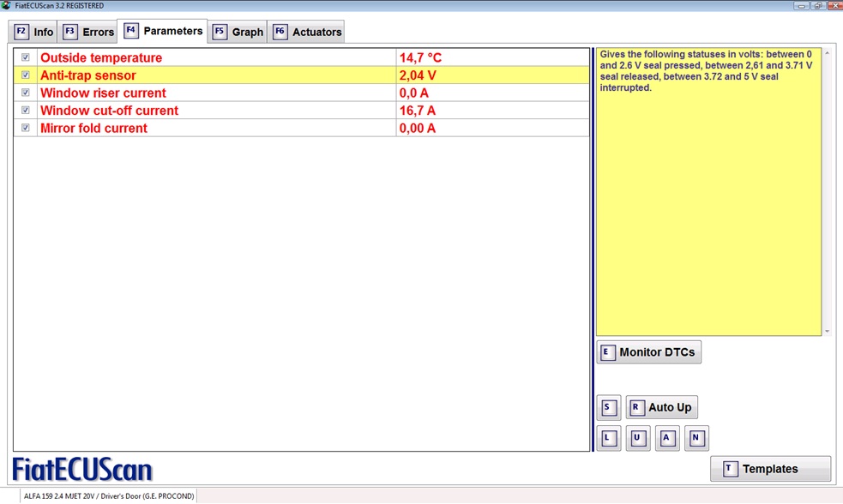Go to the Actuators tab
Viewport: 843px width, 504px height.
pos(307,32)
